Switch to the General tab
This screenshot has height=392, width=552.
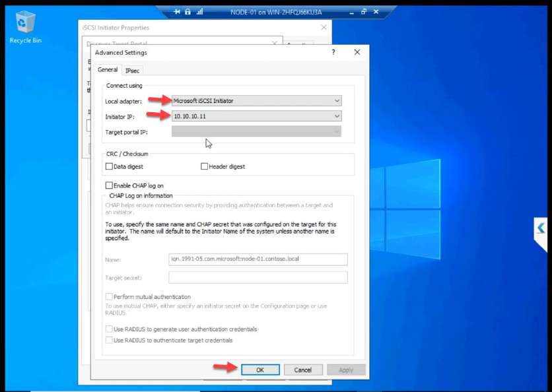pos(108,70)
